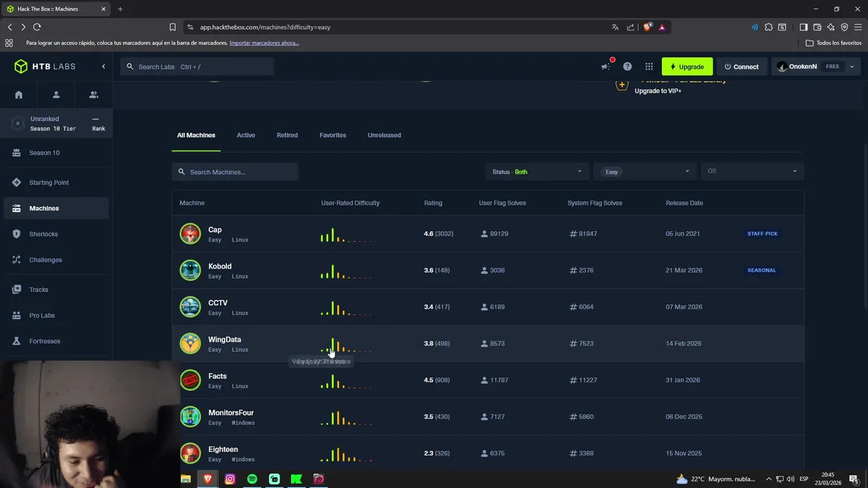Open Fortresses in the sidebar
Viewport: 868px width, 488px height.
[x=56, y=341]
